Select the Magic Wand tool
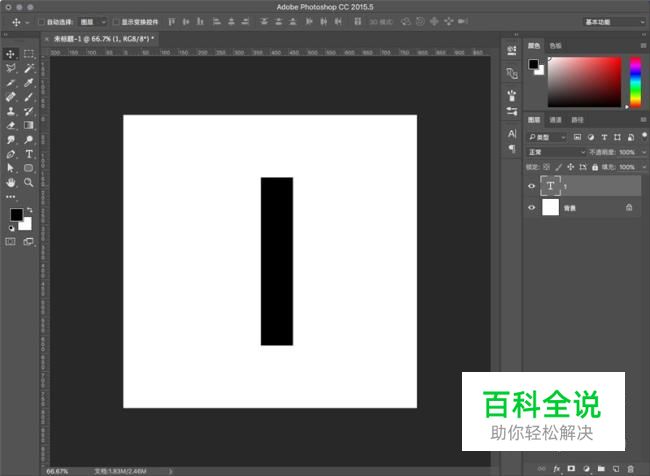This screenshot has height=476, width=650. pos(29,68)
